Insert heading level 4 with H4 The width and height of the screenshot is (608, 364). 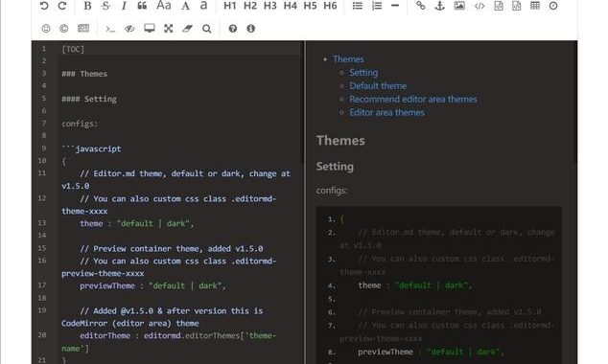[x=290, y=6]
